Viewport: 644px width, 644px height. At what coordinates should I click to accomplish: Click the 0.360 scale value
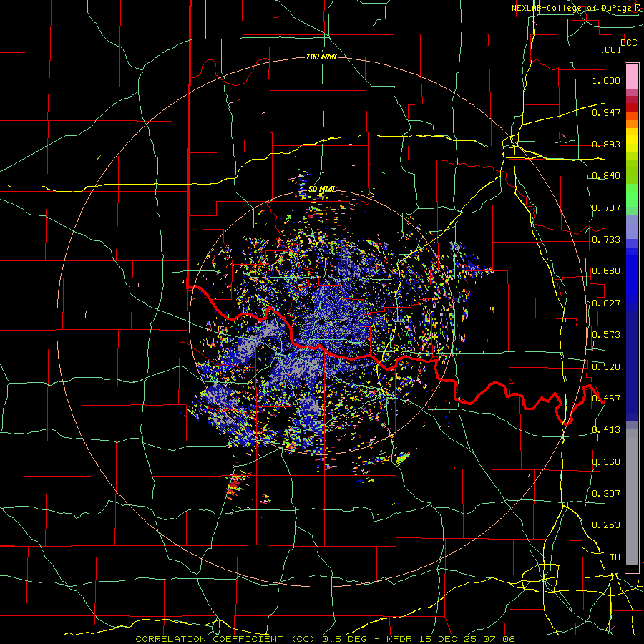pyautogui.click(x=606, y=462)
